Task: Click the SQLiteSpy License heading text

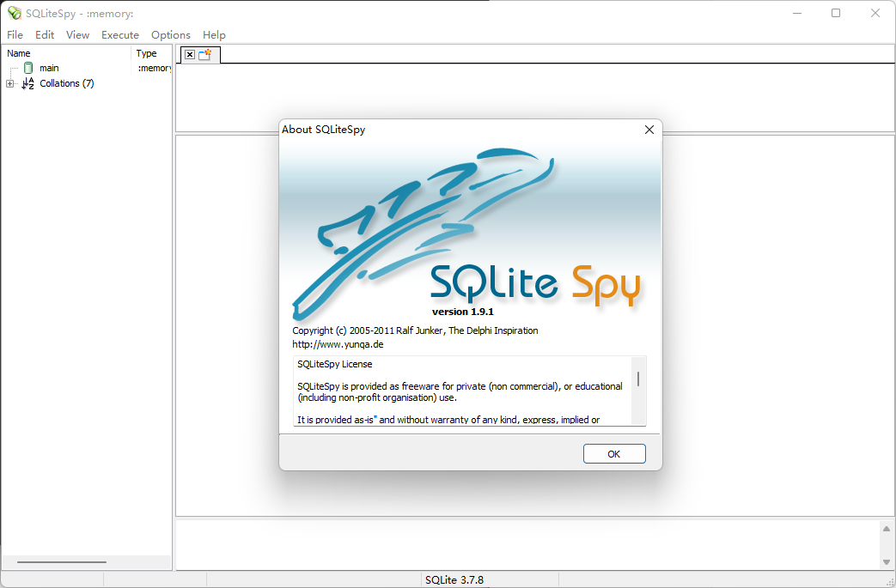Action: 335,364
